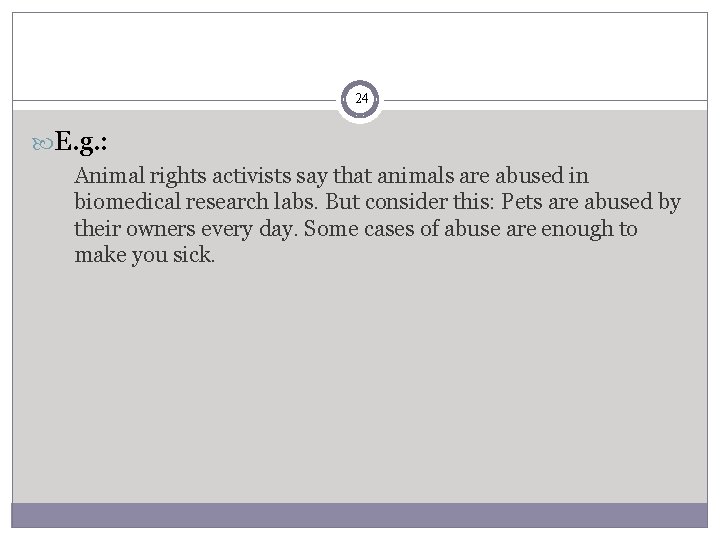This screenshot has height=540, width=720.
Task: Click the word 'biomedical' in the second line
Action: (x=127, y=202)
